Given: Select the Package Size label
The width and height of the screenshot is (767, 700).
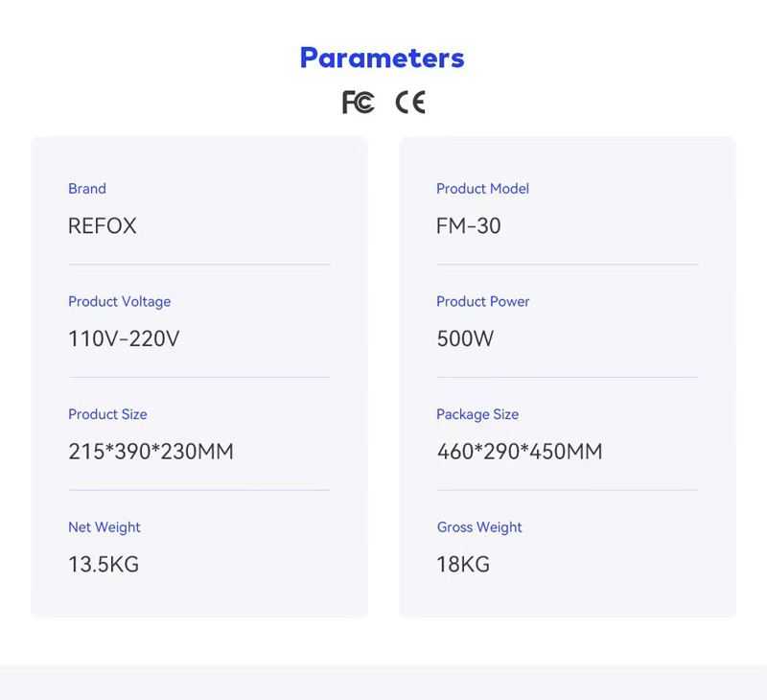Looking at the screenshot, I should tap(477, 415).
